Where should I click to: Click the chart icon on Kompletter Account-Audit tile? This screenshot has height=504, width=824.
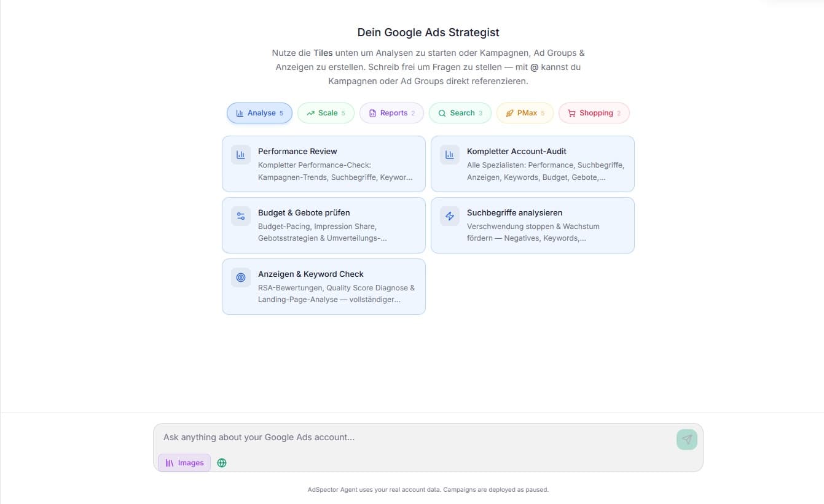click(x=450, y=155)
